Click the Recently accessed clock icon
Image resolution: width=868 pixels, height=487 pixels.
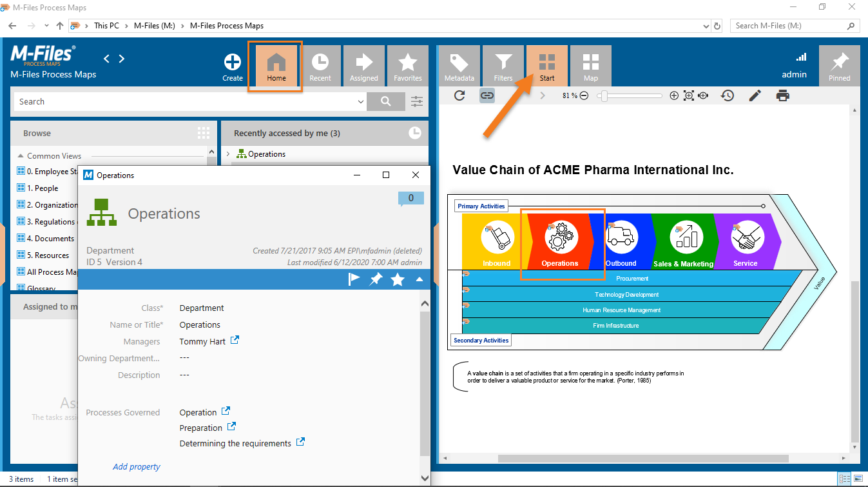[x=415, y=133]
